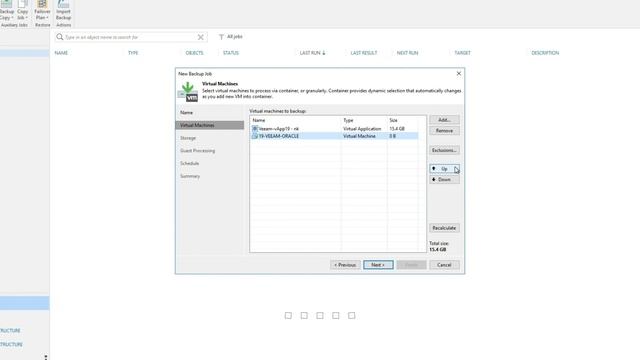Click the Virtual Machine type cell
Screen dimensions: 640x360
pyautogui.click(x=359, y=136)
